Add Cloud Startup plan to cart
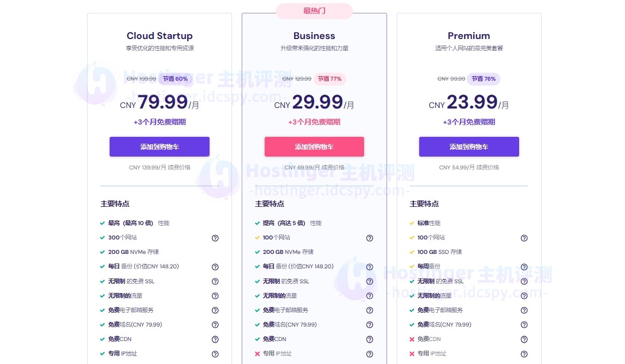The height and width of the screenshot is (364, 625). coord(159,147)
